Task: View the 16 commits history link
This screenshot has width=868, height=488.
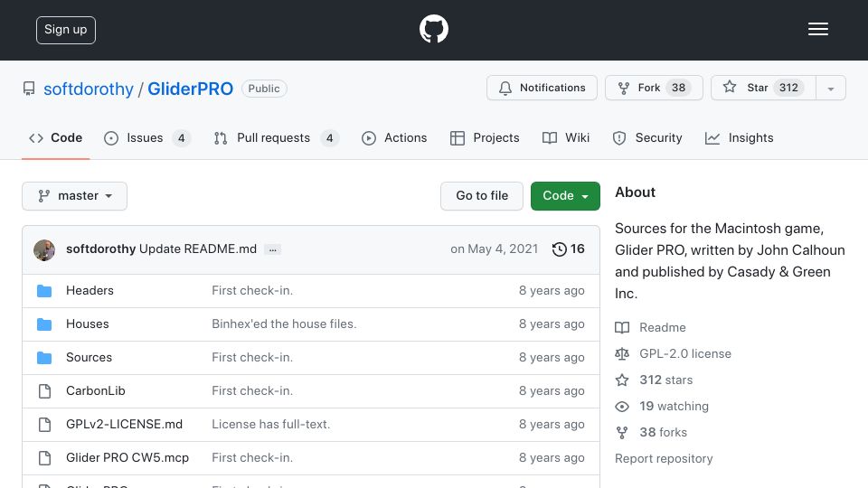Action: pyautogui.click(x=569, y=249)
